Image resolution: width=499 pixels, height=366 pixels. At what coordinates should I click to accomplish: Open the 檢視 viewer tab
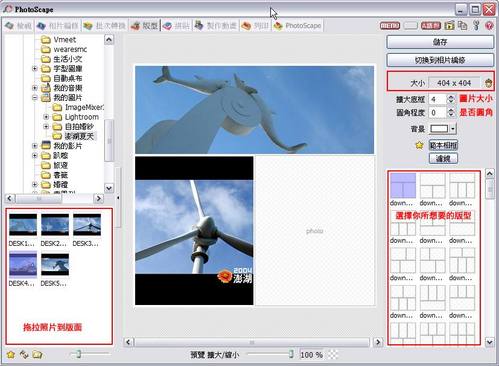coord(19,26)
